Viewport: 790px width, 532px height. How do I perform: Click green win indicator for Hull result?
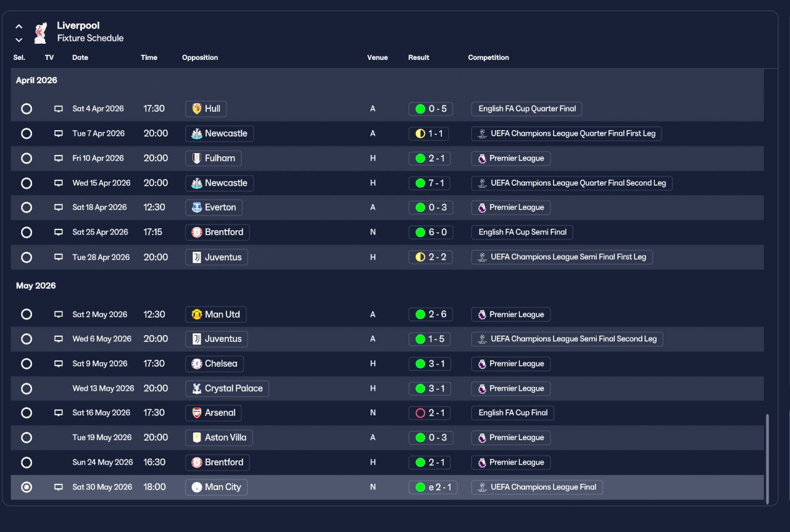click(x=420, y=109)
